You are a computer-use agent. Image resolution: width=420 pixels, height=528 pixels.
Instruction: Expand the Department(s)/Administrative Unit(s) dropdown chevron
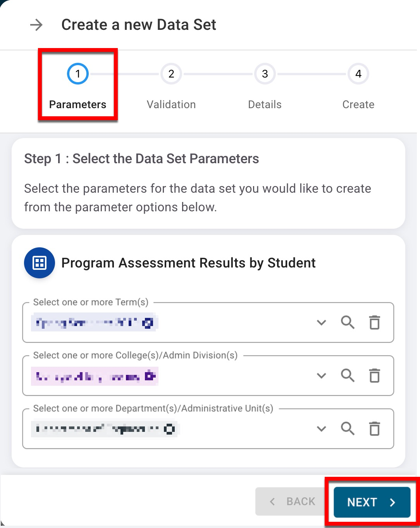(321, 428)
